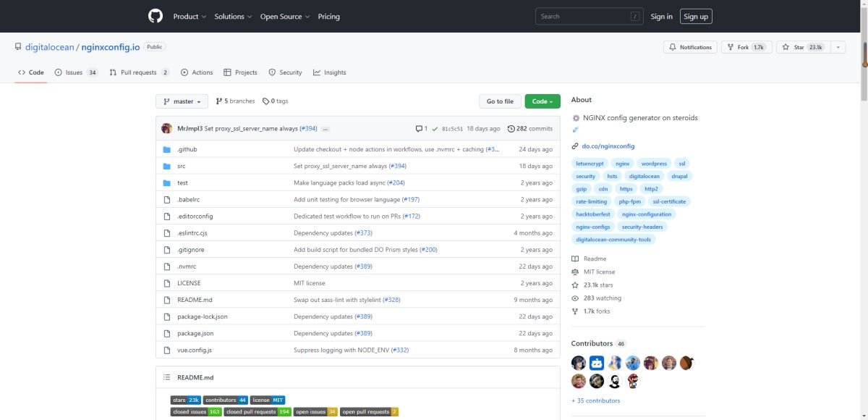Viewport: 868px width, 420px height.
Task: Open the Pull requests tab
Action: (x=139, y=72)
